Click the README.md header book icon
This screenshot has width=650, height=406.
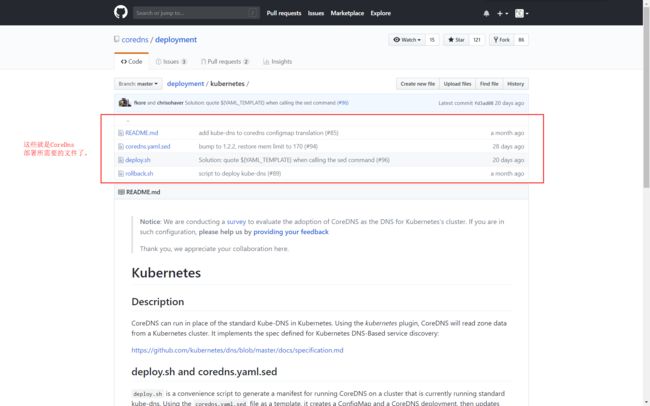tap(121, 192)
